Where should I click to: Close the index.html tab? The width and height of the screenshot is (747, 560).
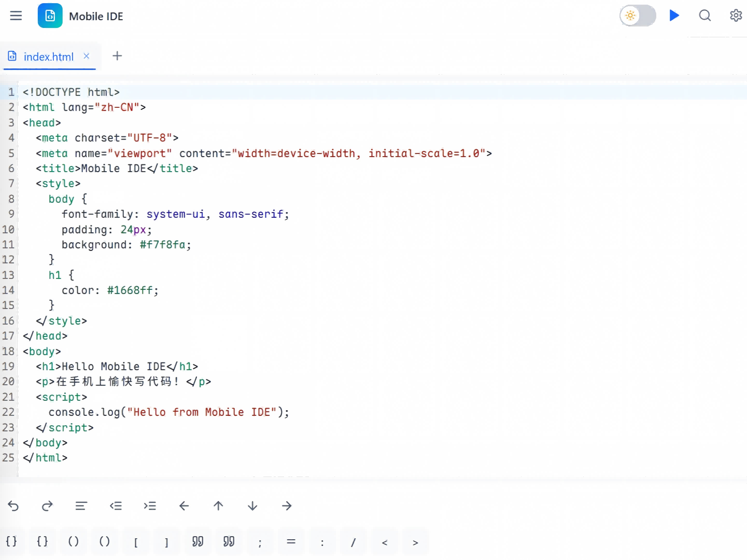87,56
